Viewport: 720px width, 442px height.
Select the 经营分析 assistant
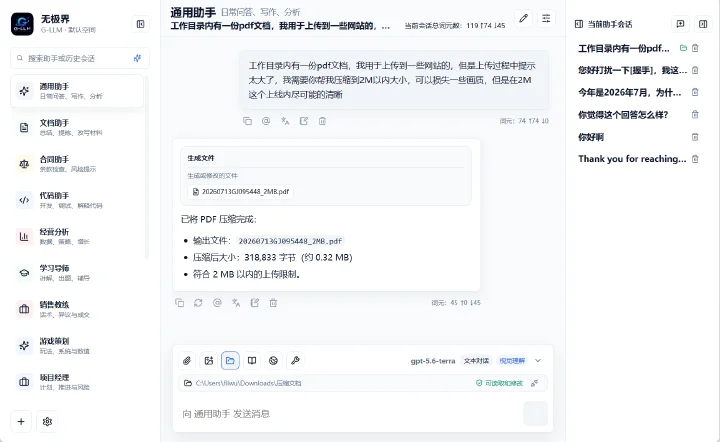click(77, 236)
